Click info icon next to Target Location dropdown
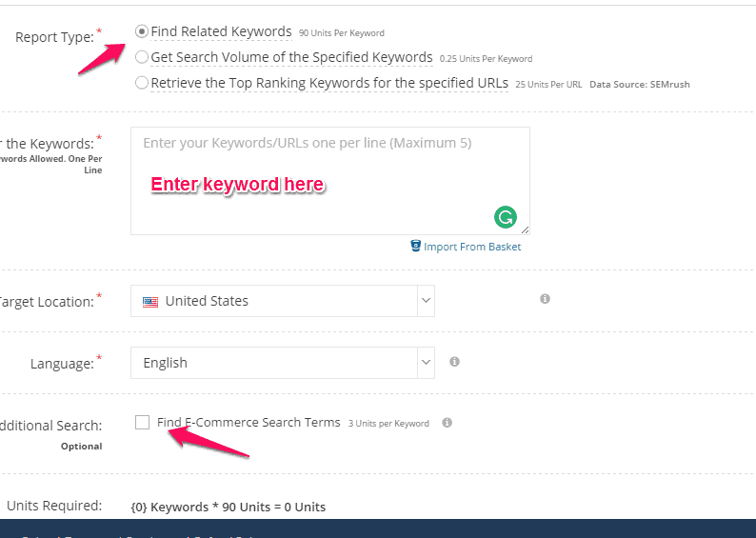Image resolution: width=756 pixels, height=538 pixels. click(x=545, y=299)
